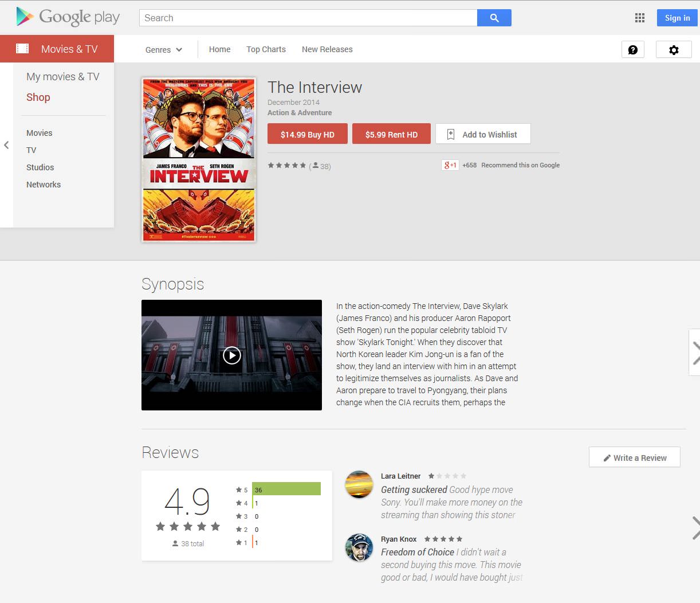Click the star rating under buy buttons
The height and width of the screenshot is (603, 700).
point(287,165)
